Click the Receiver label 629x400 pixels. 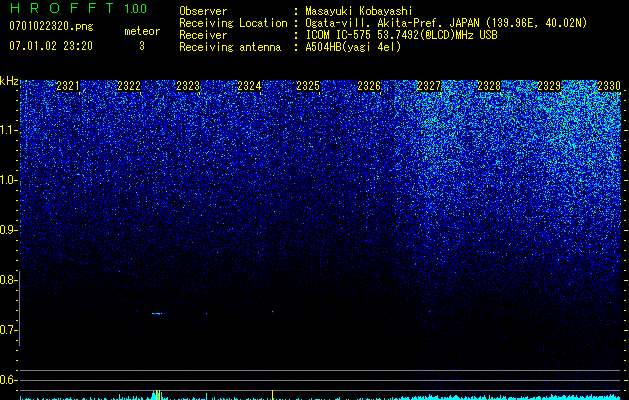[x=203, y=35]
